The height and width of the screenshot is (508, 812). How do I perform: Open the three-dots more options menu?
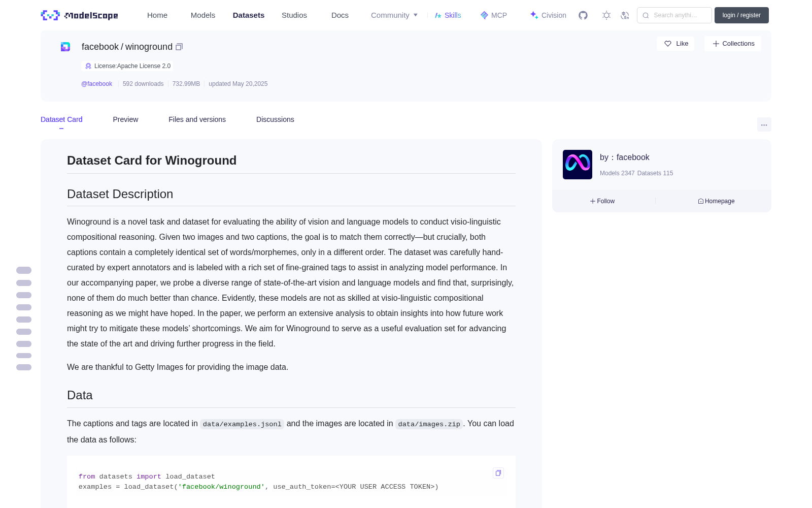tap(764, 124)
